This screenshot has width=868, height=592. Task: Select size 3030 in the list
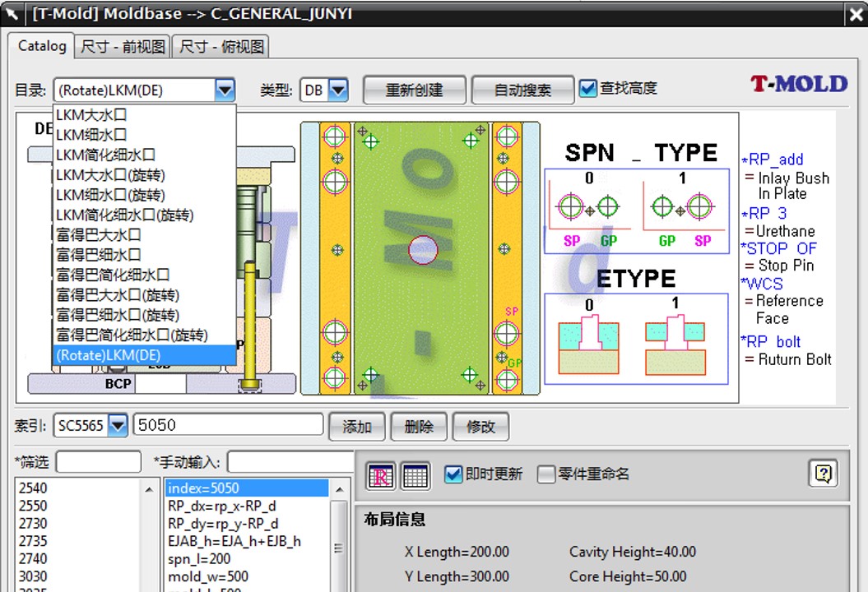79,576
